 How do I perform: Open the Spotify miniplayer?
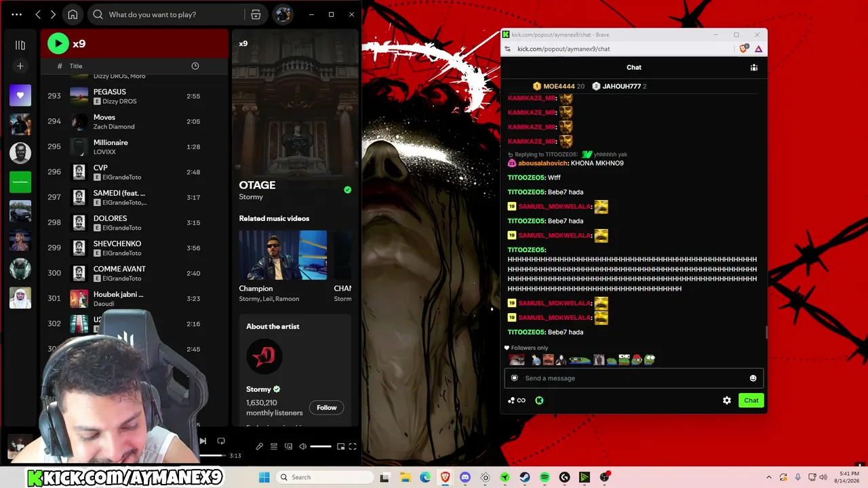[341, 446]
